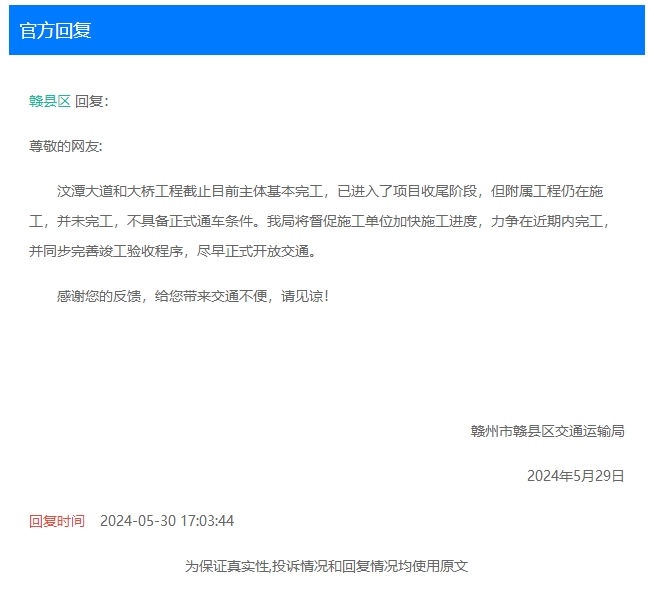Click the reply timestamp 2024-05-30 17:03:44

pyautogui.click(x=167, y=521)
